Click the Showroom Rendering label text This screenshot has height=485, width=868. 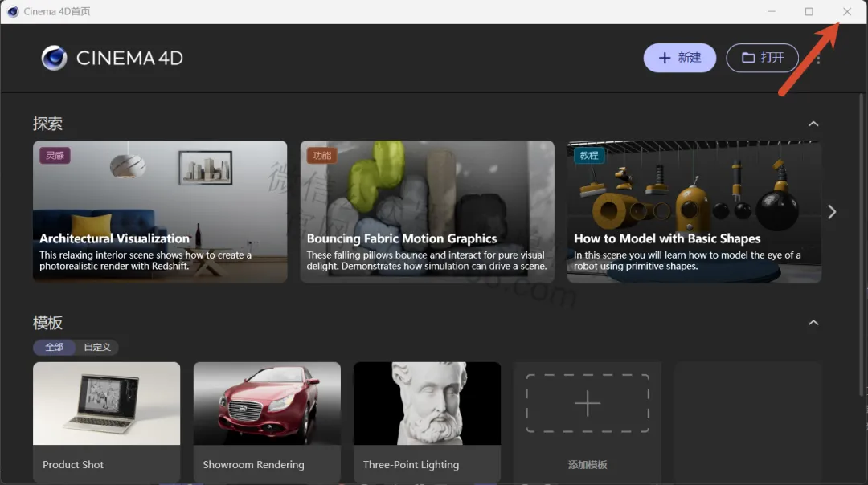253,465
